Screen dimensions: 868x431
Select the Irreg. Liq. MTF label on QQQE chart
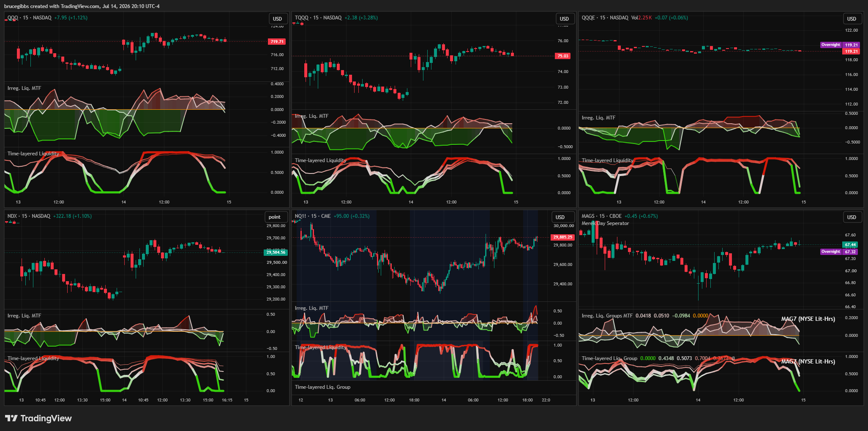click(x=598, y=118)
